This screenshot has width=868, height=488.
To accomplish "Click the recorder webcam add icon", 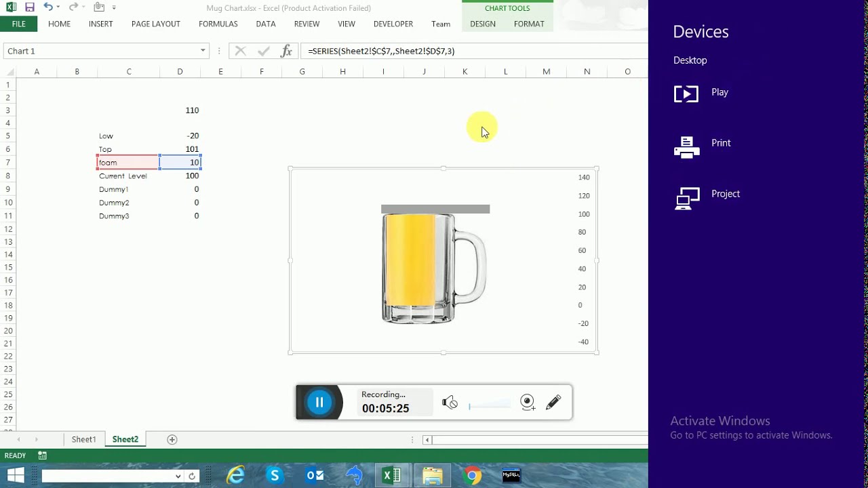I will click(528, 403).
